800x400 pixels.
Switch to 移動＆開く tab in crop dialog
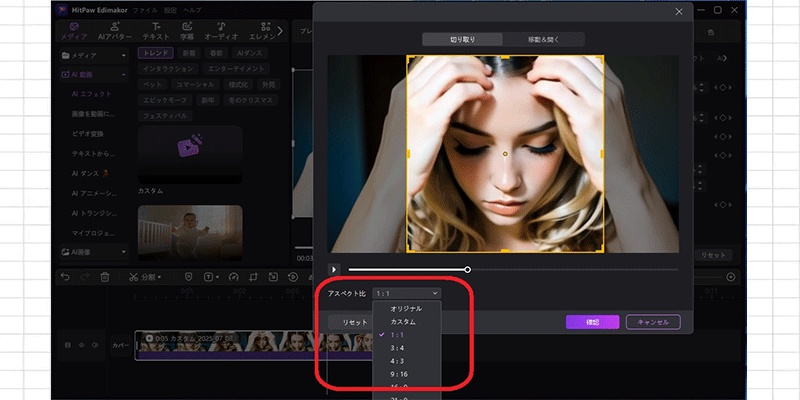click(543, 39)
